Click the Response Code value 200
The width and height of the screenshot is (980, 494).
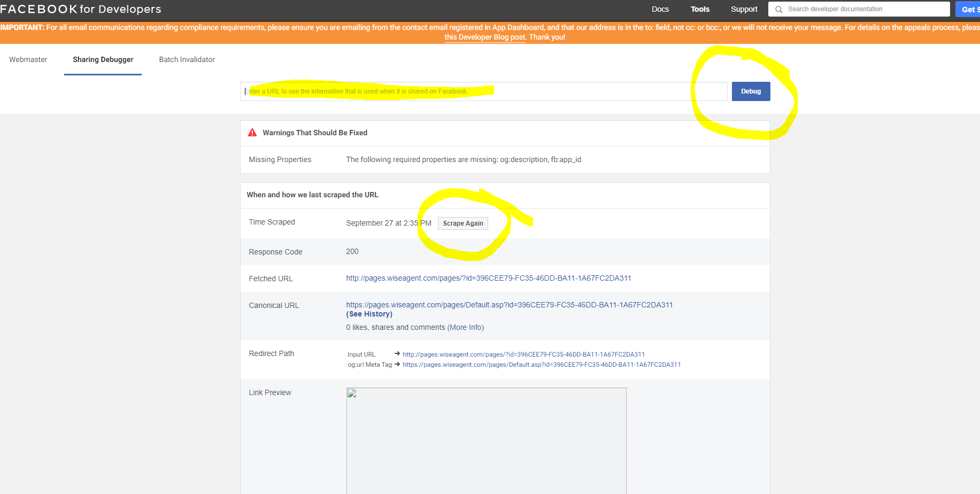(352, 251)
